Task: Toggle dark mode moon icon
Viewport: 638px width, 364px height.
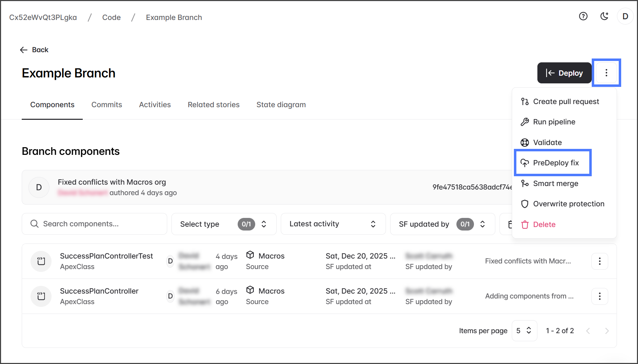Action: click(x=604, y=16)
